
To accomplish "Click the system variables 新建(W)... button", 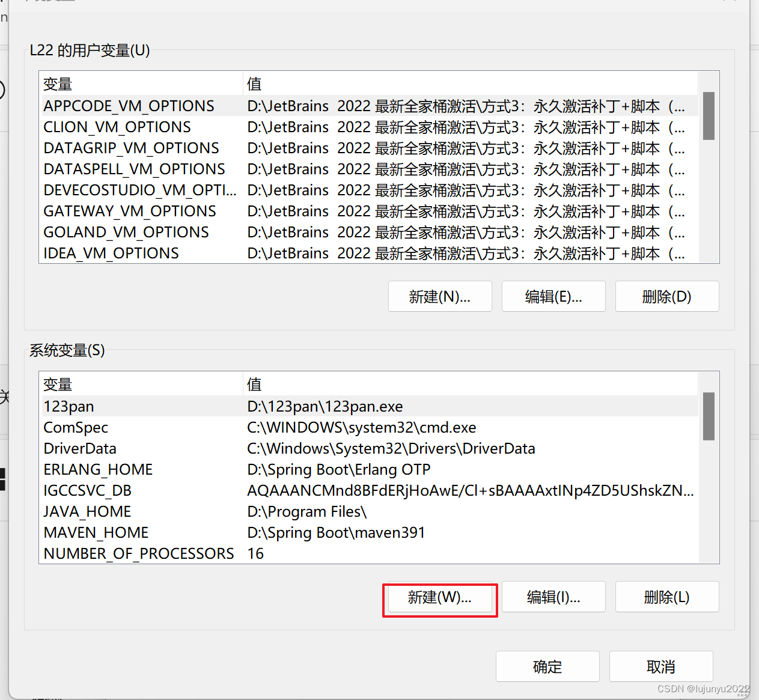I will point(440,597).
